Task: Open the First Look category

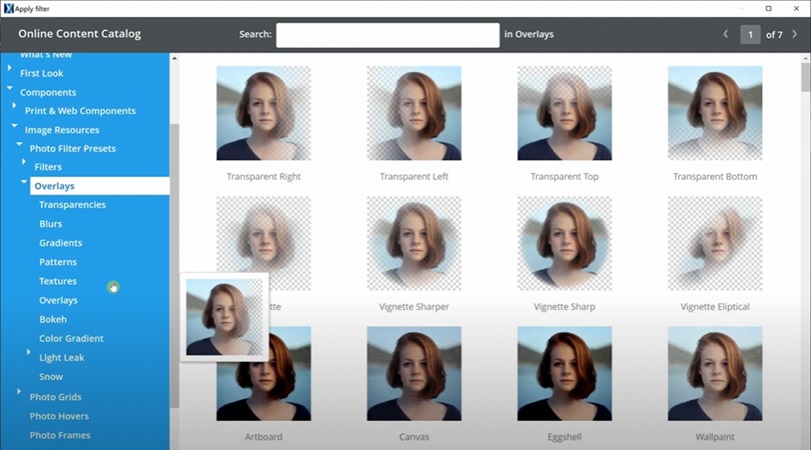Action: (41, 73)
